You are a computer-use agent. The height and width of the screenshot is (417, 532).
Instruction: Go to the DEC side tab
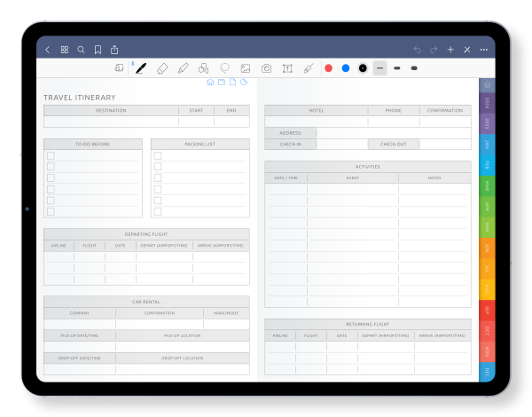487,373
